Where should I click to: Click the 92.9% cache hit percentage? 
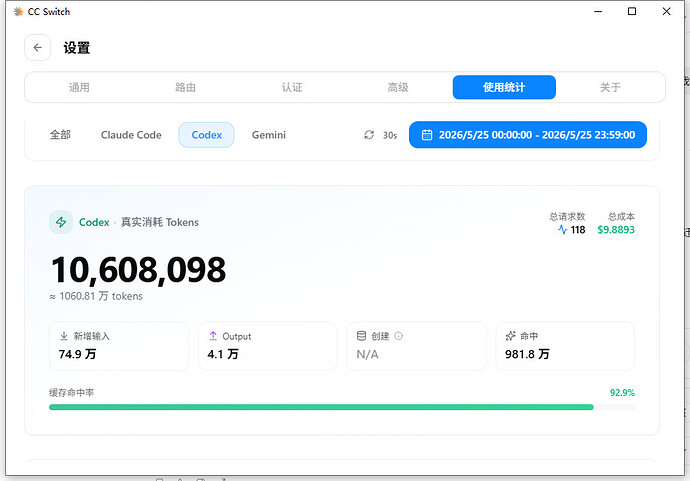tap(622, 393)
